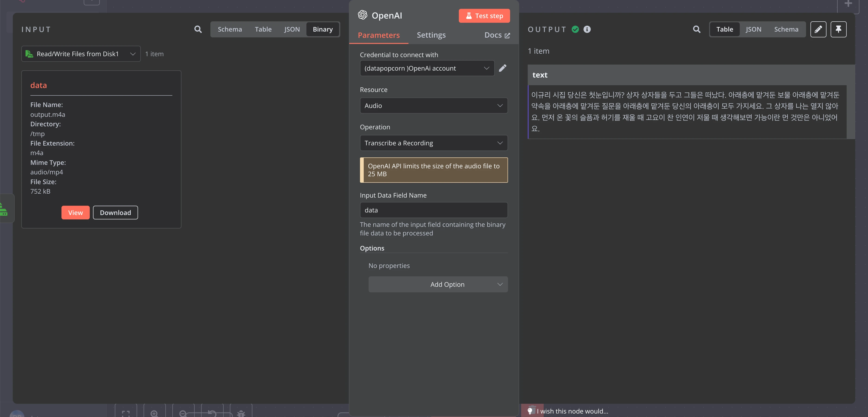Click the green disk node icon at left edge
Viewport: 868px width, 417px height.
(4, 208)
